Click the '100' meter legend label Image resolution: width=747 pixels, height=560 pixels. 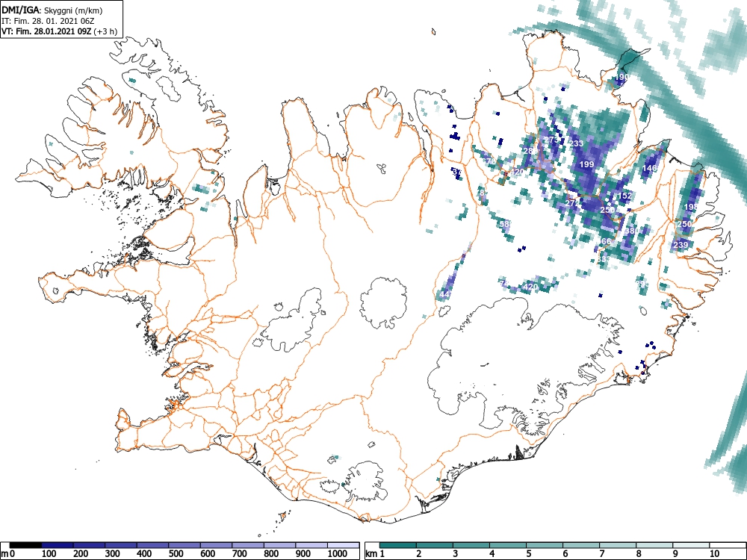pos(49,554)
